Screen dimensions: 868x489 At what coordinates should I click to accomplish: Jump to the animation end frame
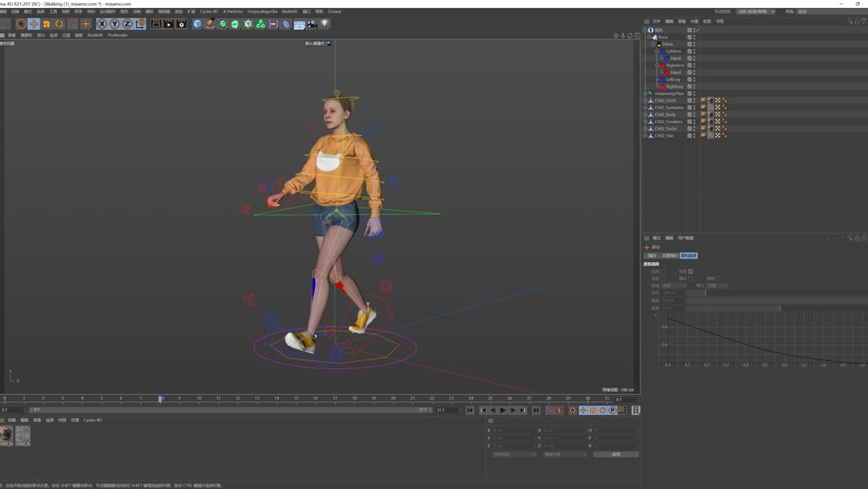coord(536,410)
